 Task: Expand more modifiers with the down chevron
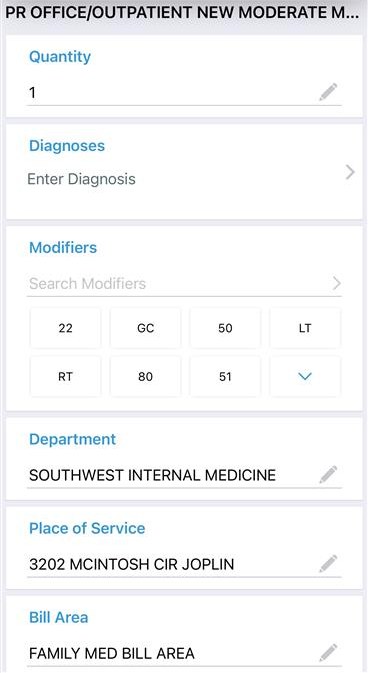pos(305,377)
